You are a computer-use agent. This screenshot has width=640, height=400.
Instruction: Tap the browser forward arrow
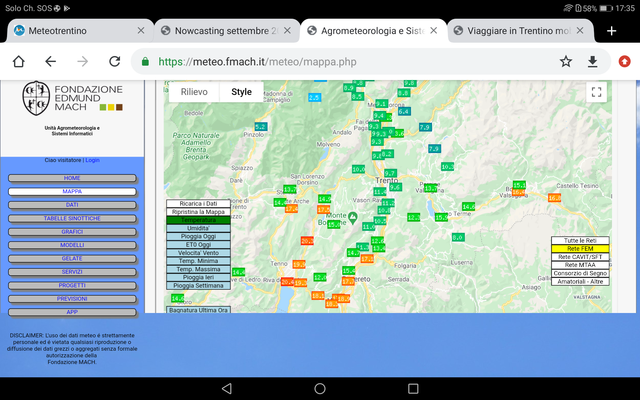82,62
